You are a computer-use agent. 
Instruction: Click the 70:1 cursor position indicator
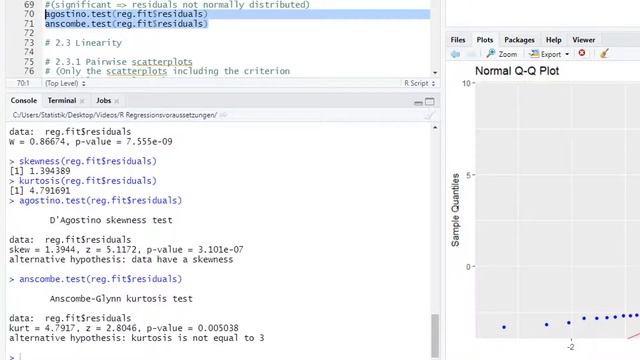(23, 83)
